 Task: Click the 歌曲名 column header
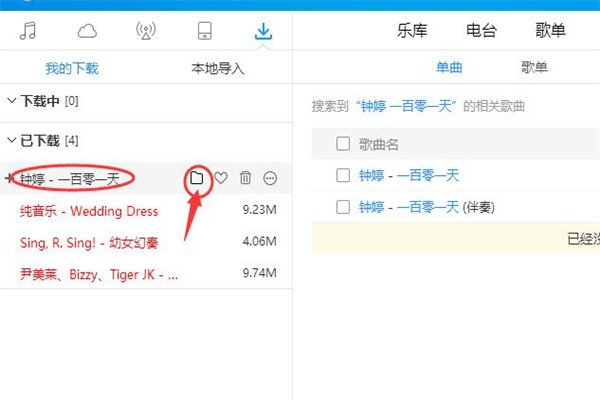378,144
